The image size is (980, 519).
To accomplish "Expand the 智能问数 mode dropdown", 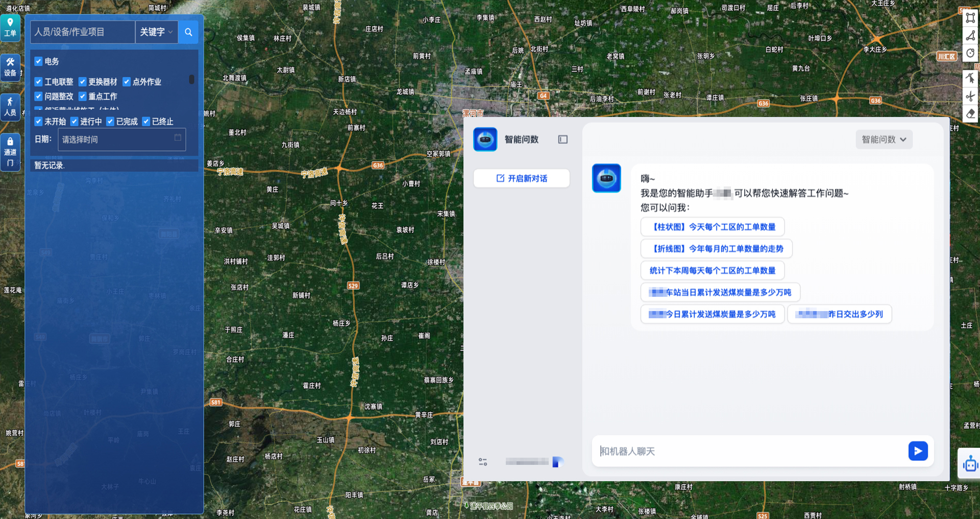I will click(884, 139).
